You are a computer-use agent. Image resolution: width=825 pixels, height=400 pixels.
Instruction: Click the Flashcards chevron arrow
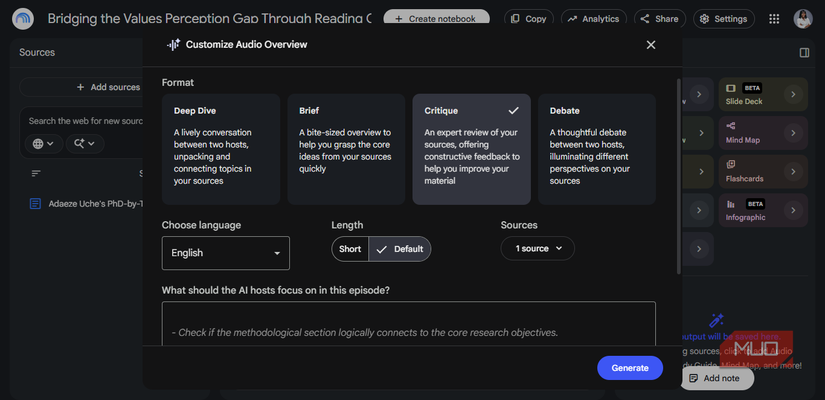tap(793, 172)
